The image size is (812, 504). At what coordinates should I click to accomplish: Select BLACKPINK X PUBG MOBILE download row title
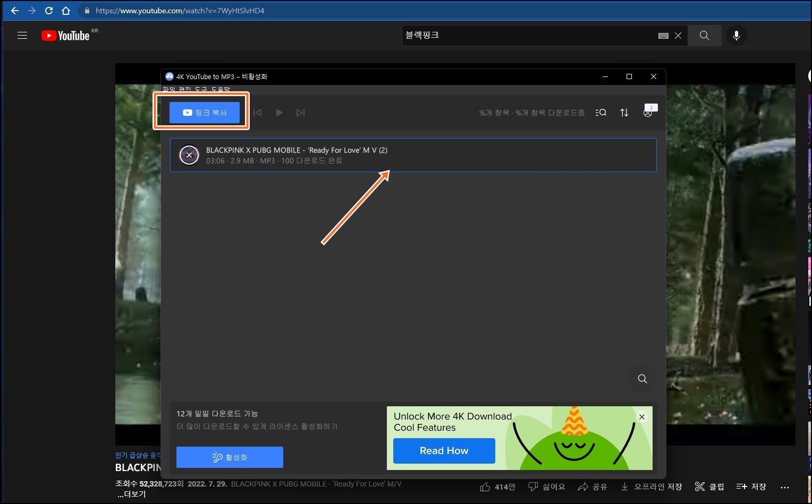[x=297, y=150]
